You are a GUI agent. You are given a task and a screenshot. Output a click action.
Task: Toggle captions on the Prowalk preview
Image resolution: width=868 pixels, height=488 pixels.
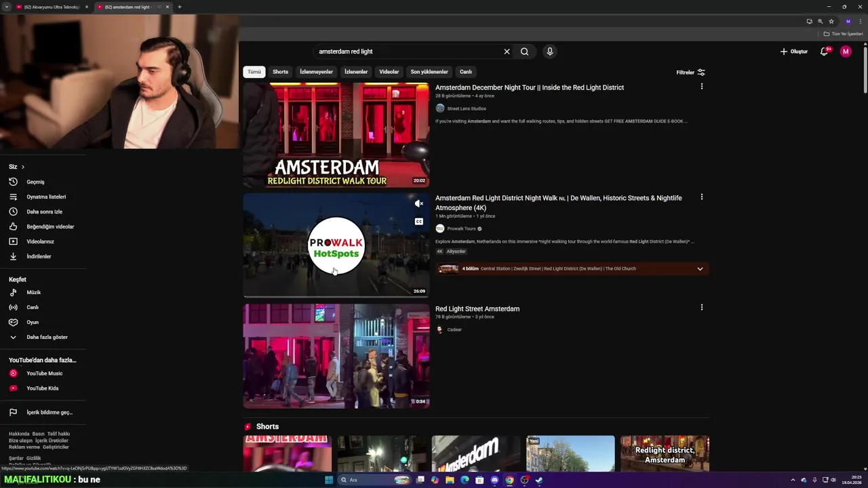click(x=419, y=222)
